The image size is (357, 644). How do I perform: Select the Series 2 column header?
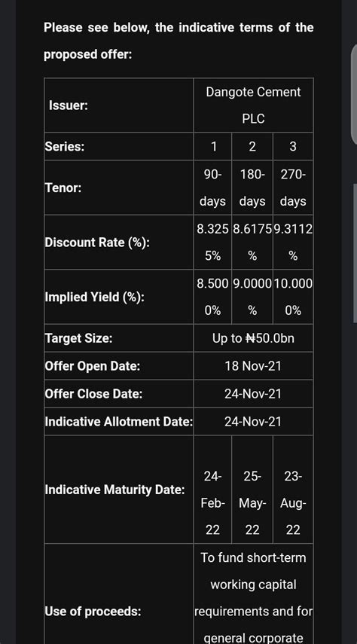click(252, 146)
